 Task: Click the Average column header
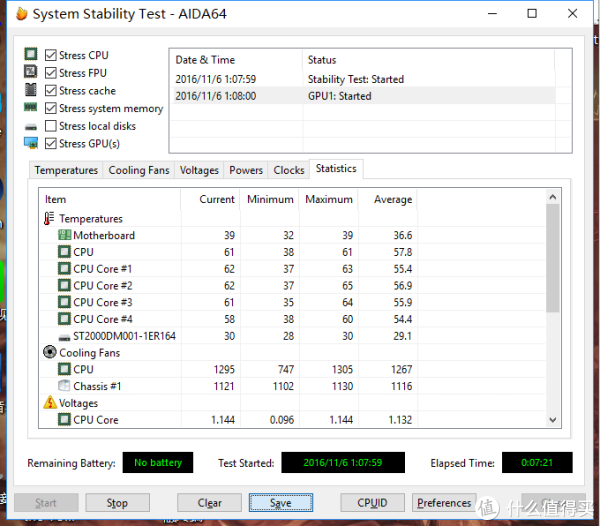tap(388, 199)
